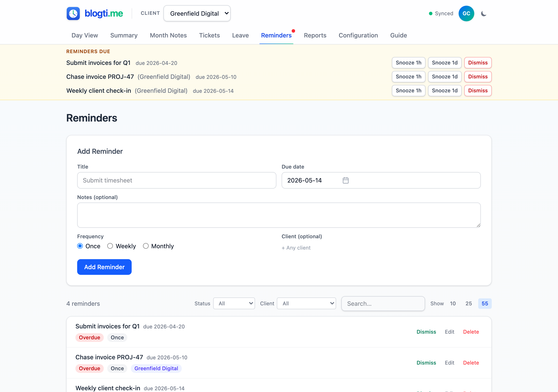Switch to the Day View tab
Image resolution: width=558 pixels, height=392 pixels.
(85, 35)
